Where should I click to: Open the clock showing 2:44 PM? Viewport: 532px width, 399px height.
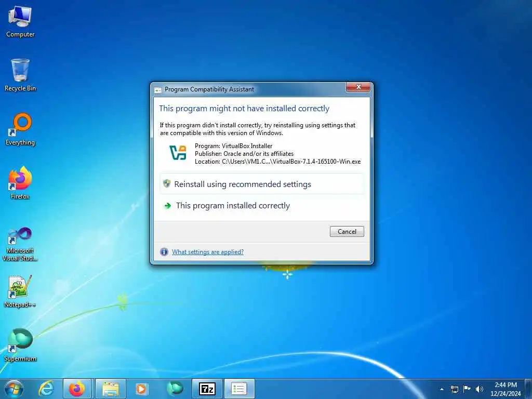(506, 389)
